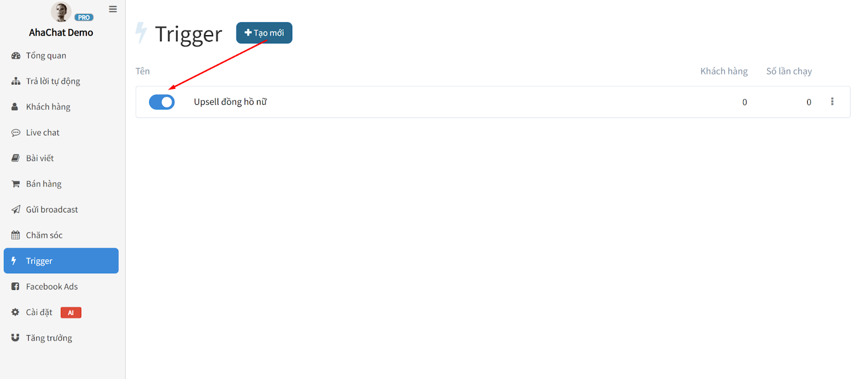Click the Facebook Ads logo icon
The height and width of the screenshot is (379, 868).
15,286
